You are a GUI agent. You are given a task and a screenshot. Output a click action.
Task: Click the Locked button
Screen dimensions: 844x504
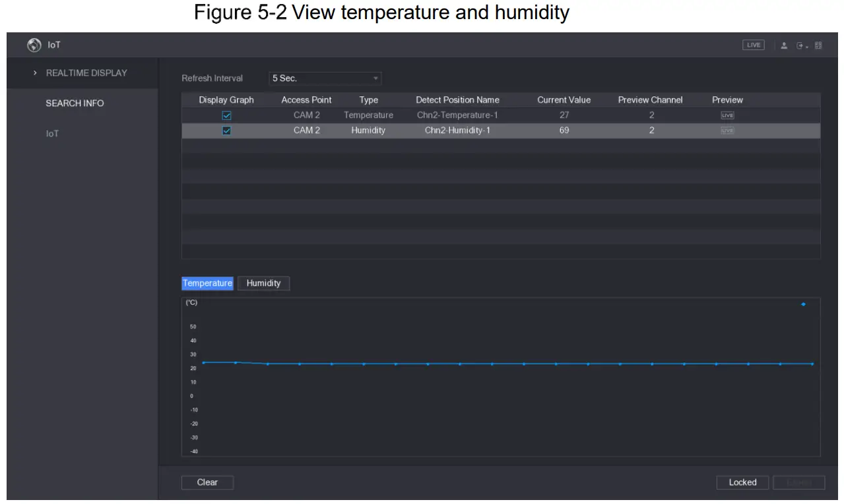[x=742, y=482]
